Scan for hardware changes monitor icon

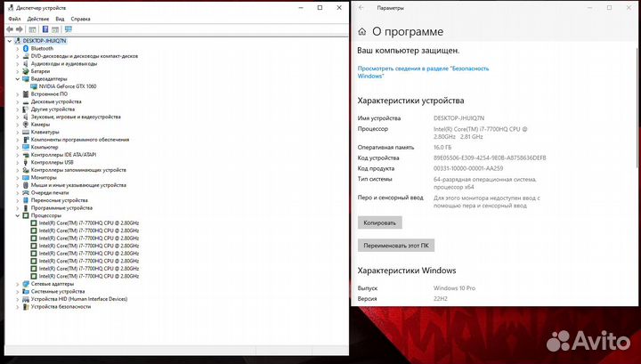[x=69, y=29]
